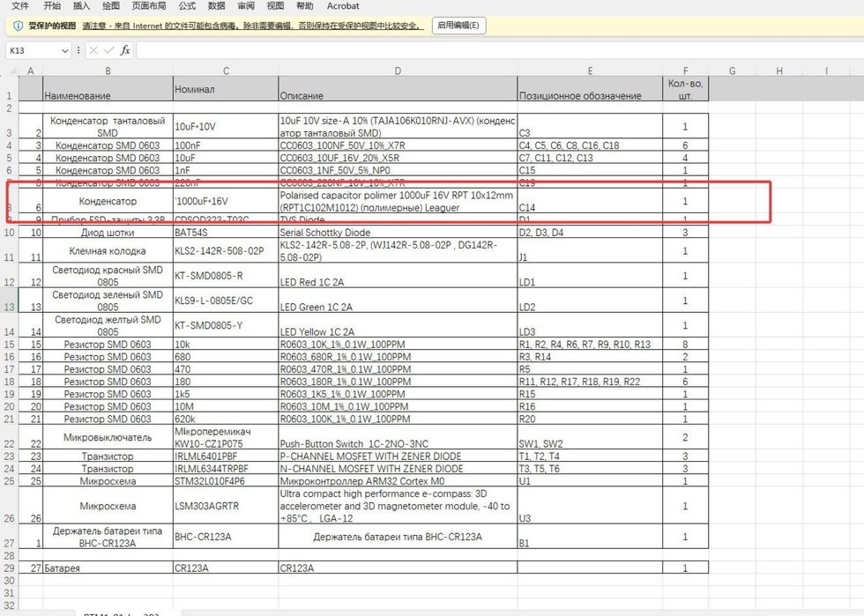
Task: Open the 帮助 ribbon tab
Action: [305, 6]
